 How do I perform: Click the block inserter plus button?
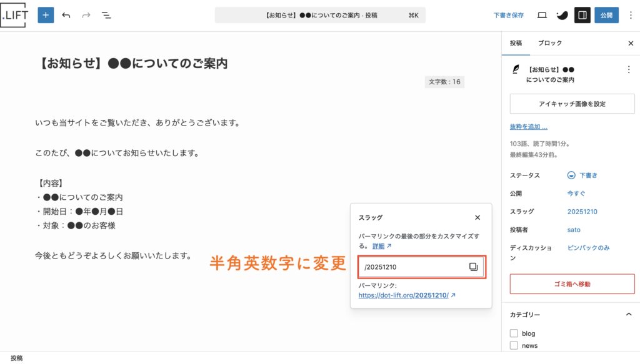click(46, 15)
